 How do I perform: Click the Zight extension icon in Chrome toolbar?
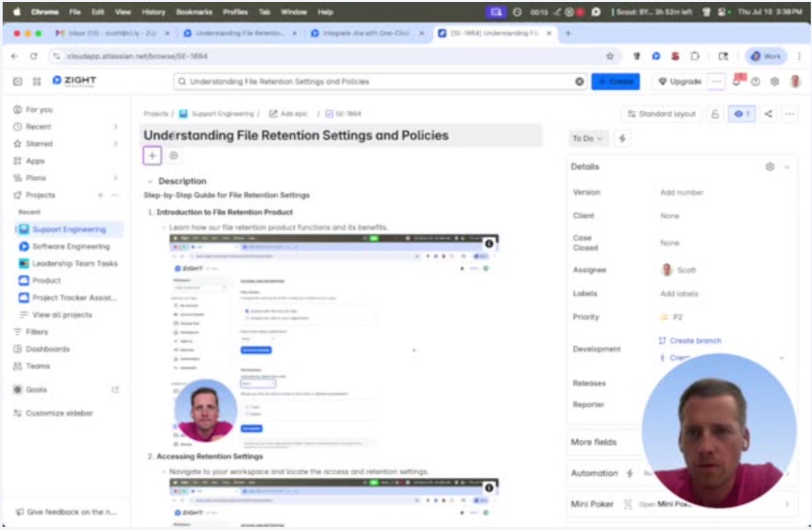(655, 56)
